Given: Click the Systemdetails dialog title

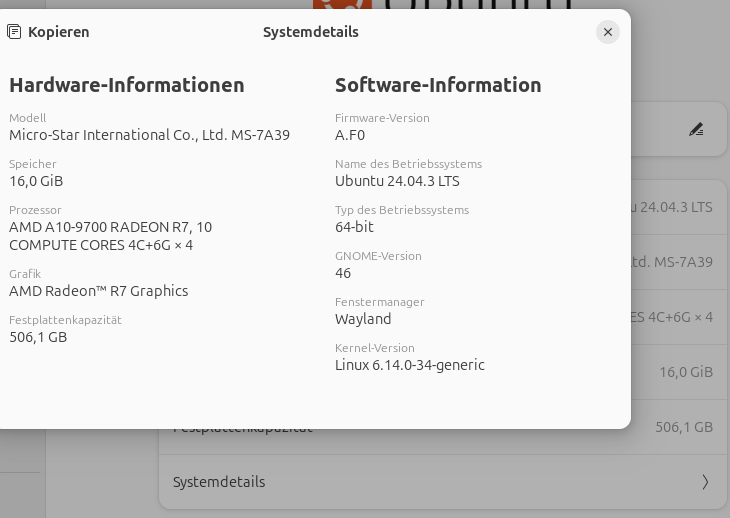Looking at the screenshot, I should 310,32.
